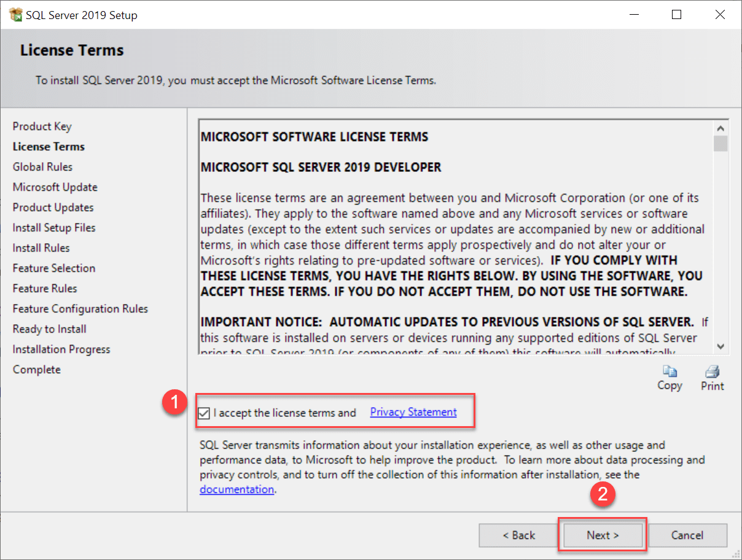Click the license text scrollbar thumb
Viewport: 742px width, 560px height.
(721, 143)
